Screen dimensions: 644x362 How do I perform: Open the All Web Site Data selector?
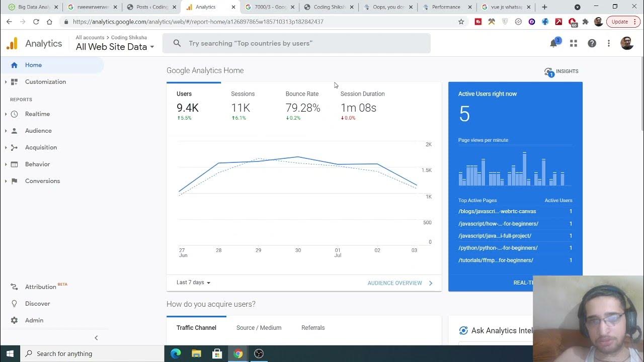click(x=115, y=47)
